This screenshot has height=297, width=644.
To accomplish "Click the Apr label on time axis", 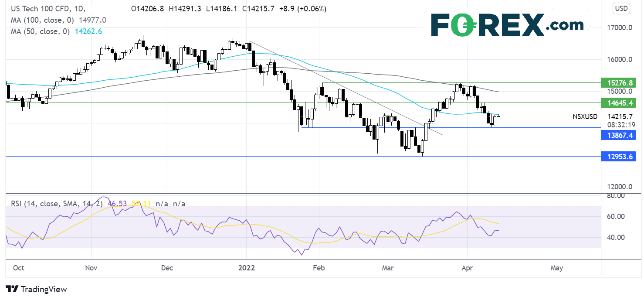I will click(x=467, y=267).
